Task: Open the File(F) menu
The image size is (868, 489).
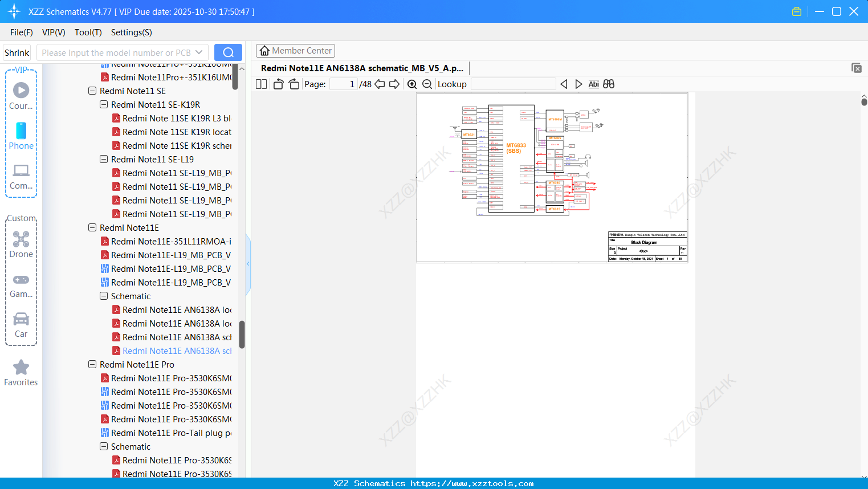Action: (21, 32)
